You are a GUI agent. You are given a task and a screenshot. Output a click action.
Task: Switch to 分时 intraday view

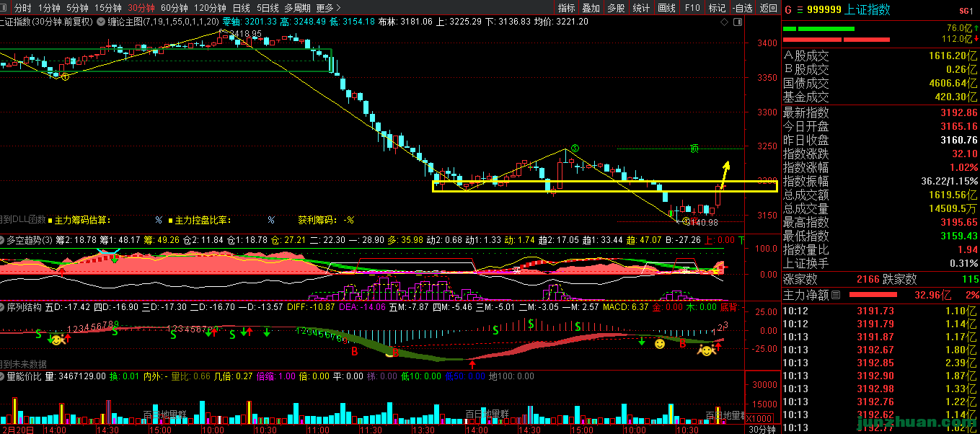coord(23,8)
